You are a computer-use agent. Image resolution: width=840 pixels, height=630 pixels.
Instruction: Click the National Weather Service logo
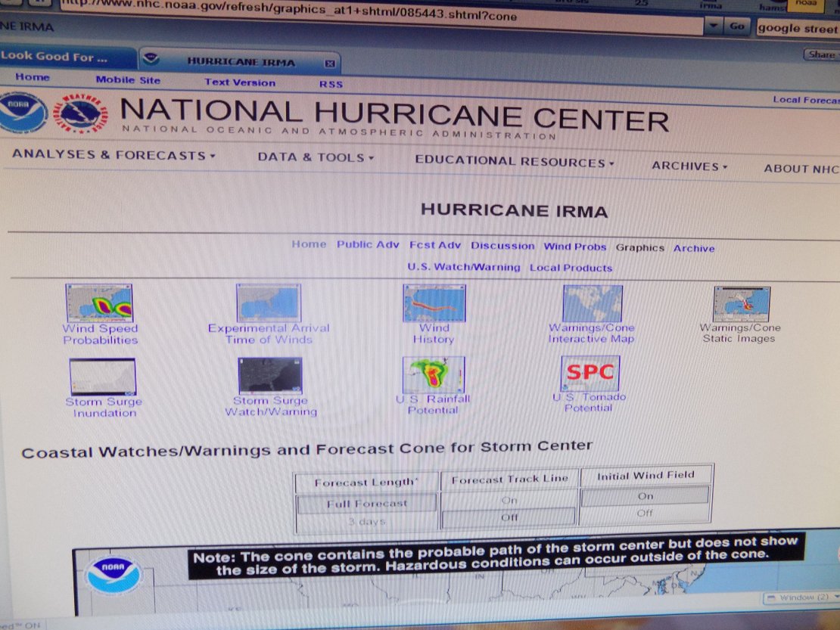coord(80,113)
